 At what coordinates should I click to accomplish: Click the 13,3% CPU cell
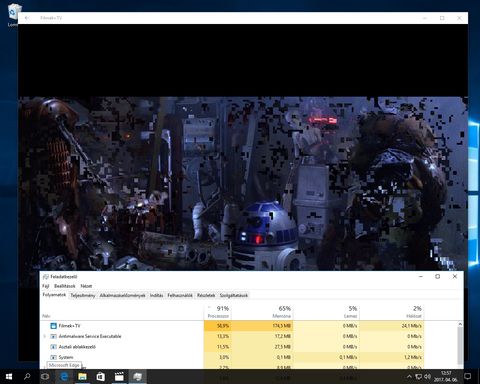(x=217, y=336)
